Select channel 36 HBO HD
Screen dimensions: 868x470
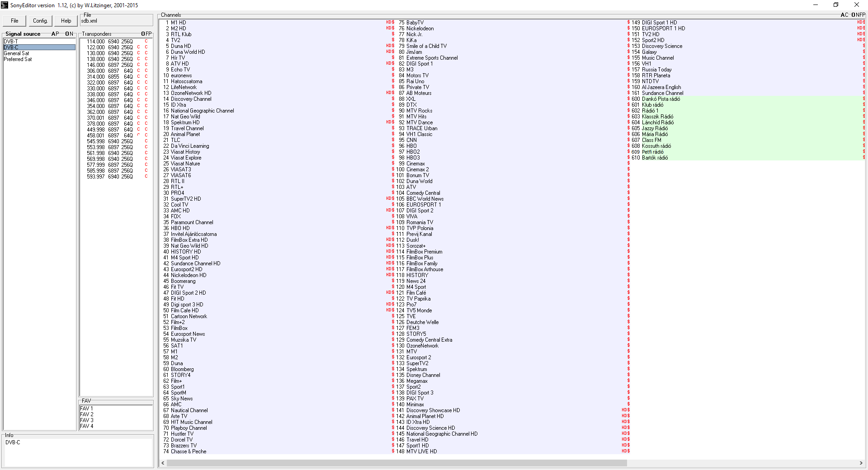(278, 228)
